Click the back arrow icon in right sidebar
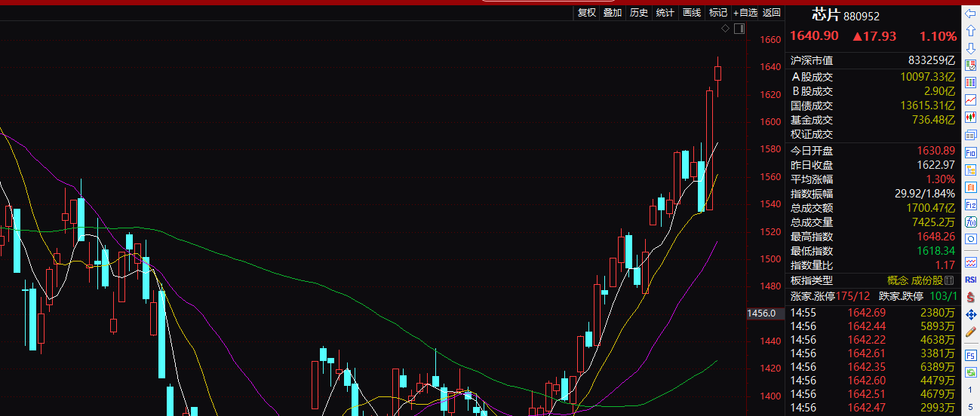The height and width of the screenshot is (416, 980). click(971, 14)
